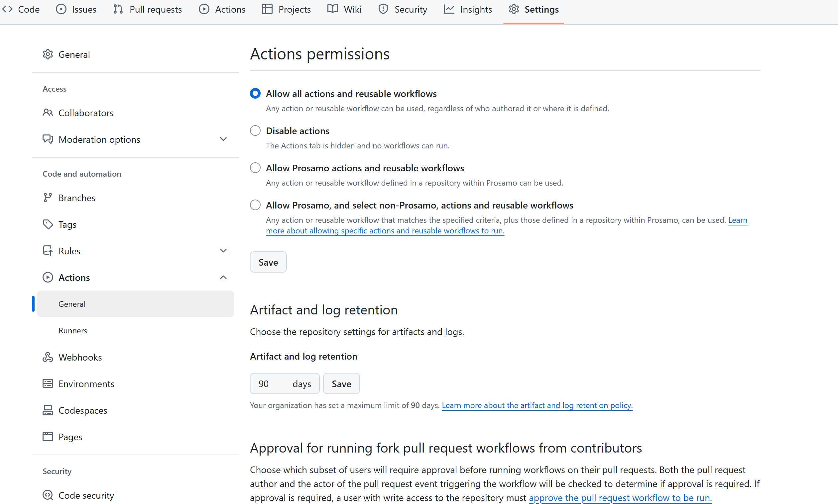This screenshot has width=838, height=504.
Task: Click the Codespaces icon in sidebar
Action: click(48, 410)
